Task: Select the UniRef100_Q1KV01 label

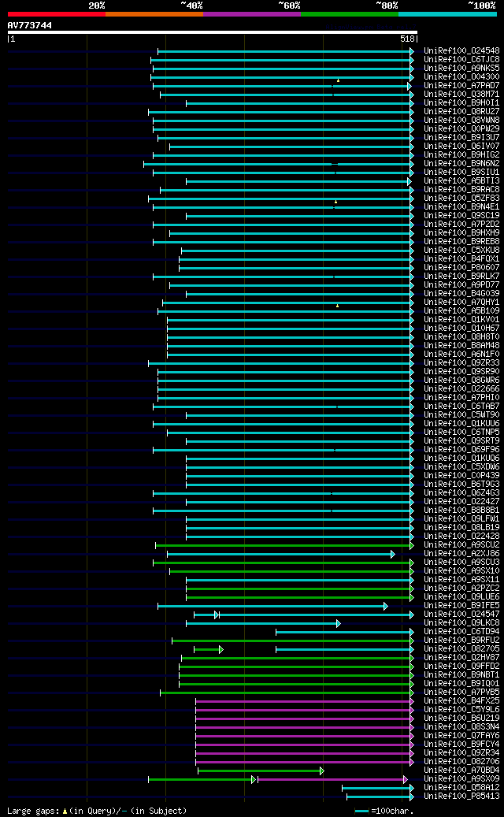Action: tap(461, 319)
